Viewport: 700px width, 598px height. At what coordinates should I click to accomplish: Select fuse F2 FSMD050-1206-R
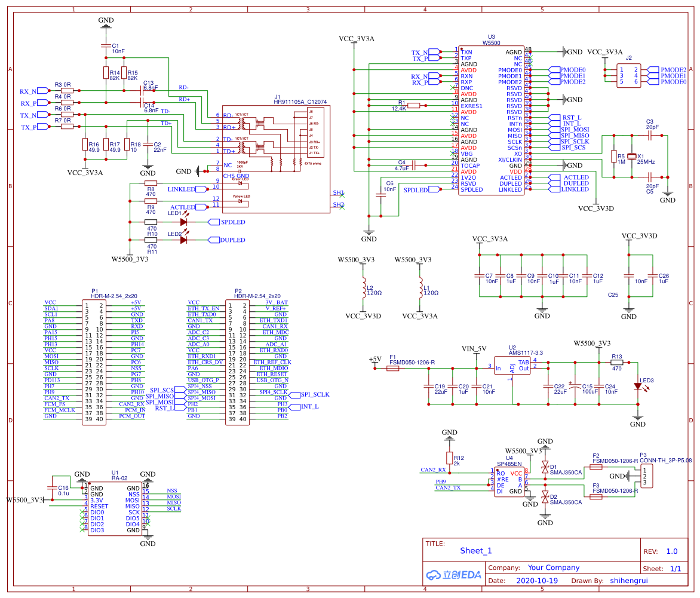coord(596,467)
